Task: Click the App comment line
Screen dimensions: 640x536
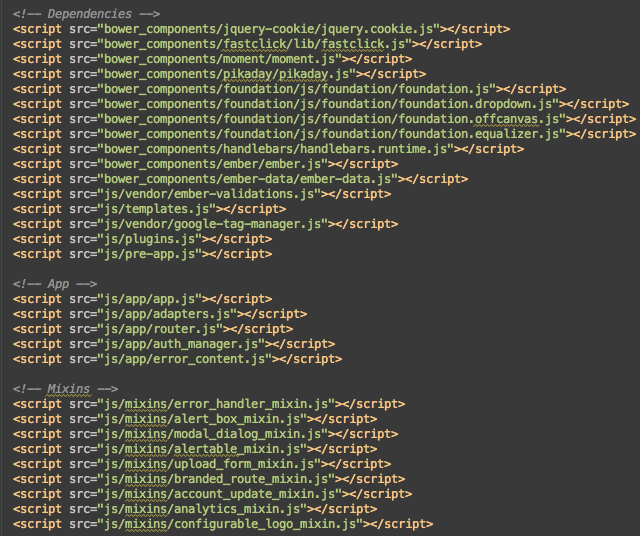Action: point(55,284)
